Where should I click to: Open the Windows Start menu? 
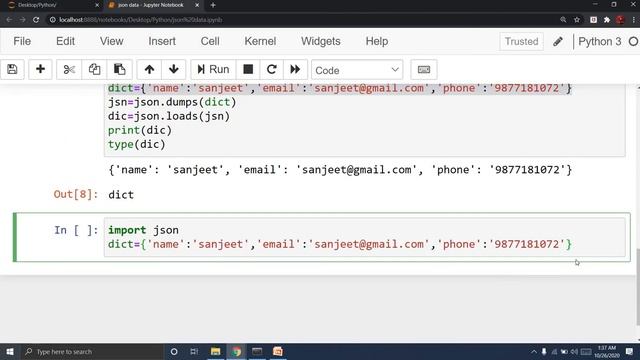[x=10, y=352]
